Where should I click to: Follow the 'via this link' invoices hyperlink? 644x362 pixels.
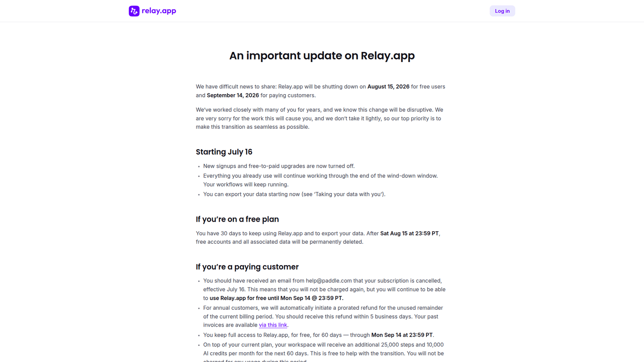tap(273, 325)
